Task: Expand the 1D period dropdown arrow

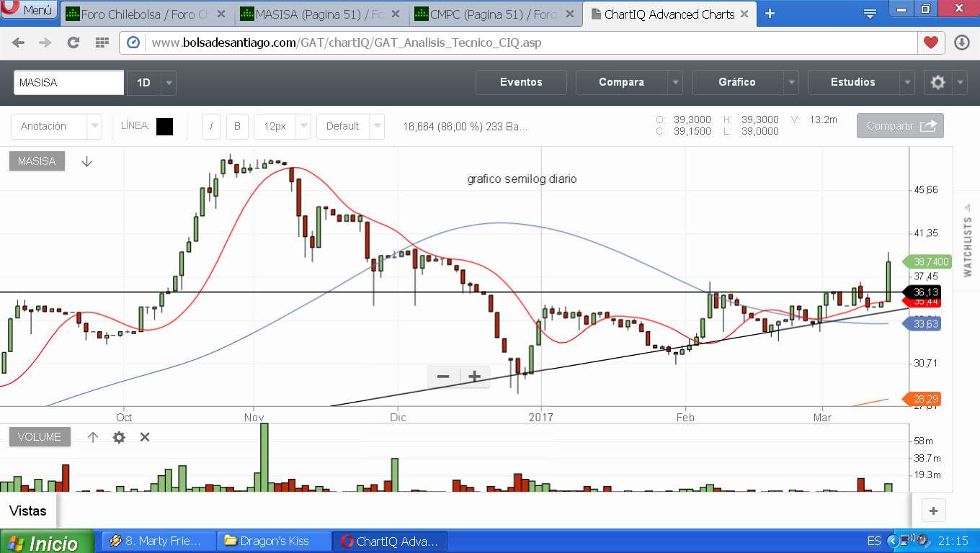Action: pos(169,83)
